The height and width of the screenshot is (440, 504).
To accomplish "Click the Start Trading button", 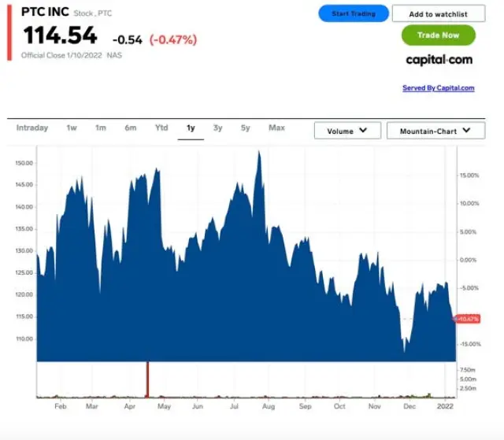I will click(354, 14).
